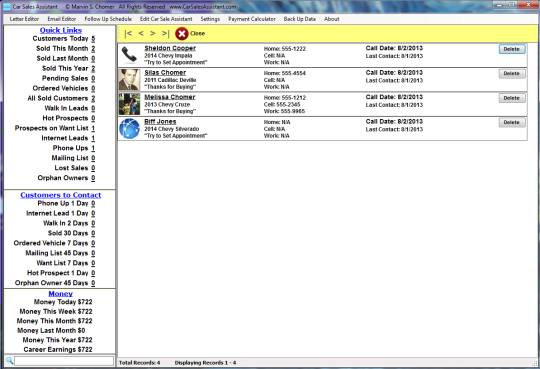This screenshot has width=540, height=369.
Task: Open Hot Prospect 1 Day count
Action: click(93, 273)
